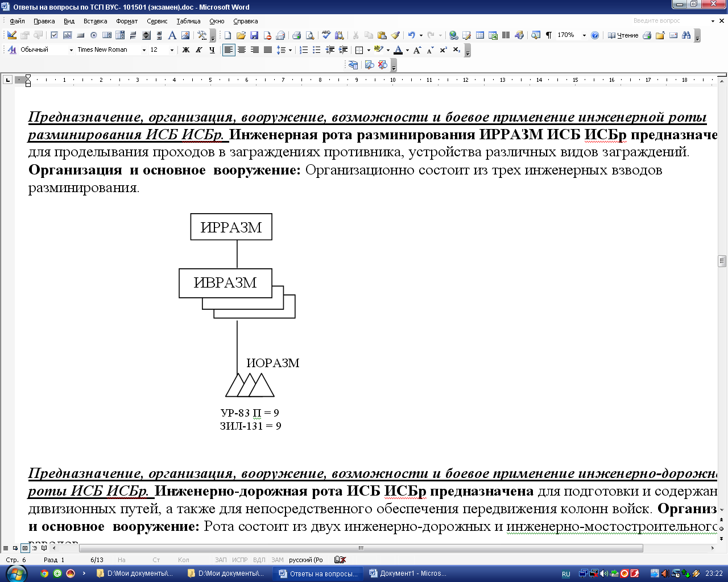The image size is (728, 582).
Task: Click the Forms toolbar properties wrench icon
Action: coord(202,35)
